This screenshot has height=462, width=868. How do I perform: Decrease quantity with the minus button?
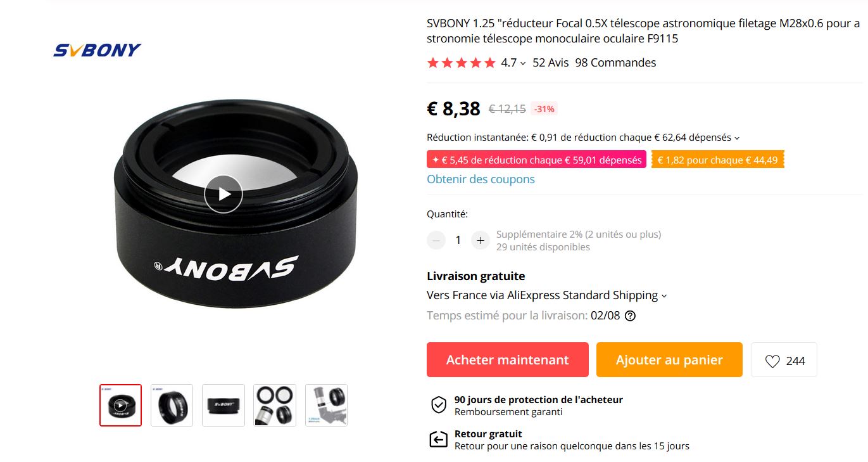pos(436,240)
